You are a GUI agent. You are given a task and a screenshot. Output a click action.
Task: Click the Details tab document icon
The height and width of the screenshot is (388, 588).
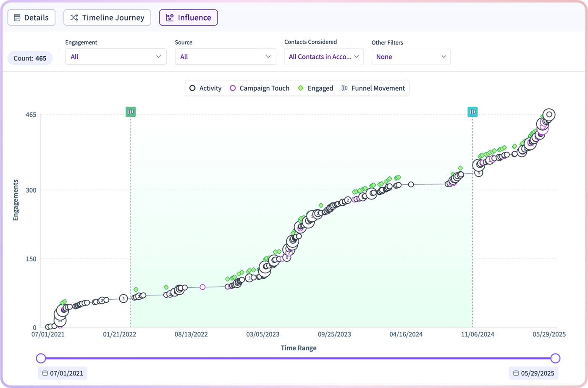17,18
